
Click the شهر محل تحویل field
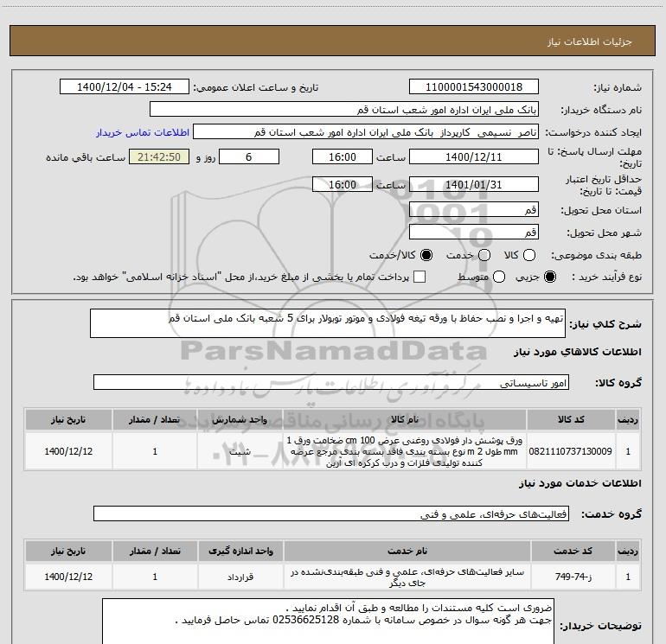474,233
